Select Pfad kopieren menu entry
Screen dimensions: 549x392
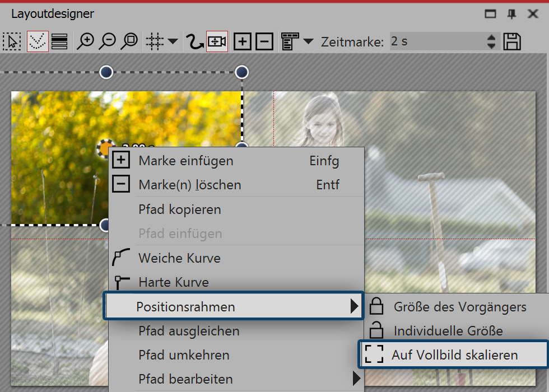tap(237, 209)
